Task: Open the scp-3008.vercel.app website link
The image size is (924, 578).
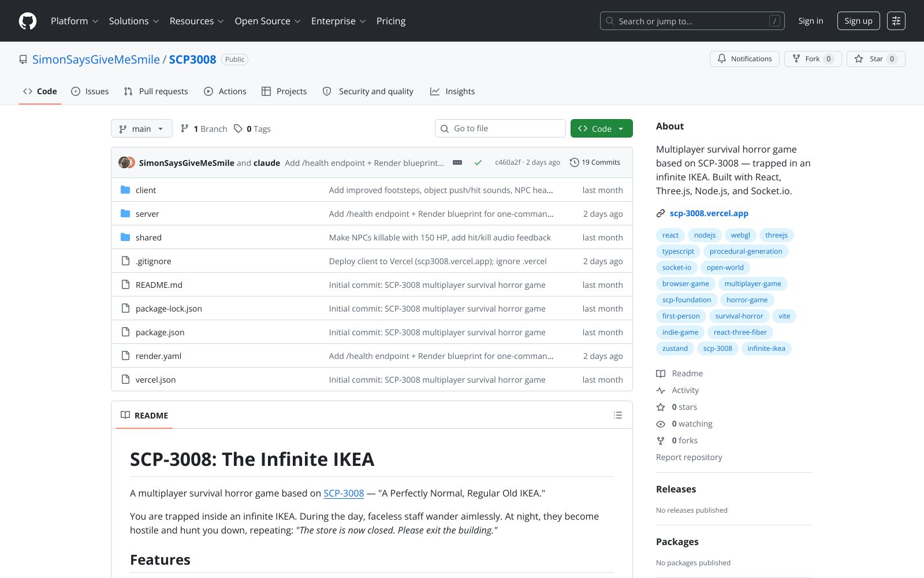Action: click(709, 213)
